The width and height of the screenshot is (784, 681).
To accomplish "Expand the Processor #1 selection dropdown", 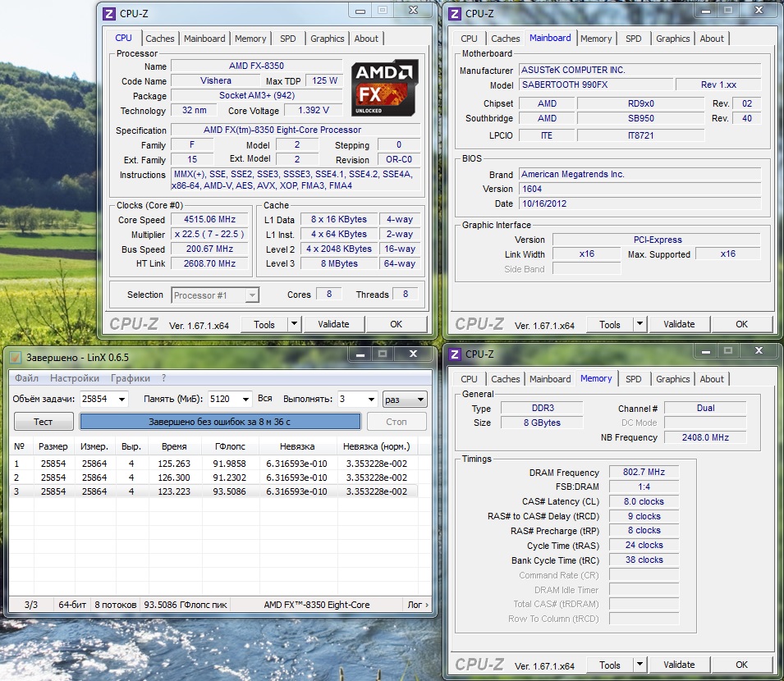I will [x=252, y=295].
